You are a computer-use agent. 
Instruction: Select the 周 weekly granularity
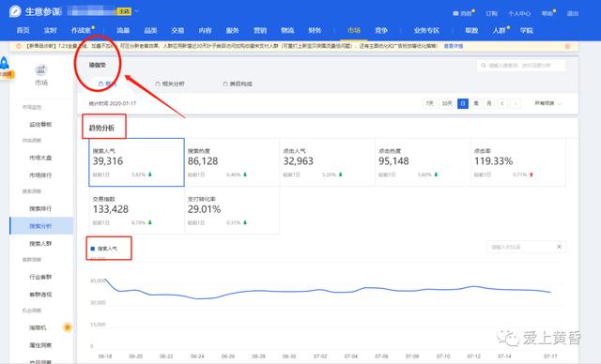tap(476, 103)
